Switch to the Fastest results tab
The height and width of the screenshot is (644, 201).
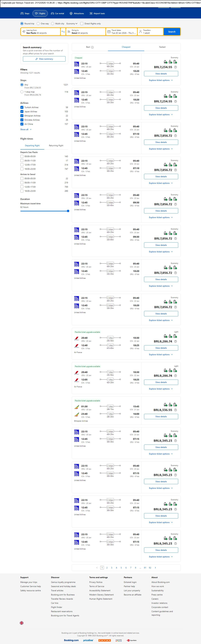tap(162, 47)
